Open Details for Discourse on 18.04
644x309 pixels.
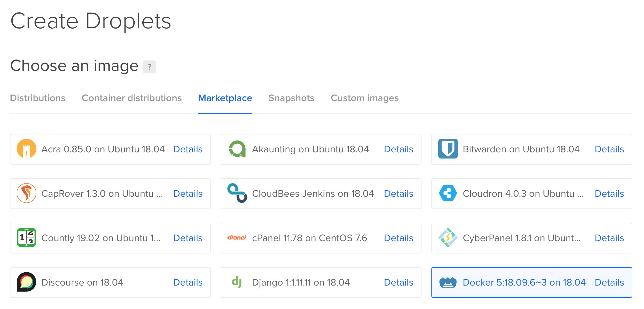pyautogui.click(x=188, y=282)
